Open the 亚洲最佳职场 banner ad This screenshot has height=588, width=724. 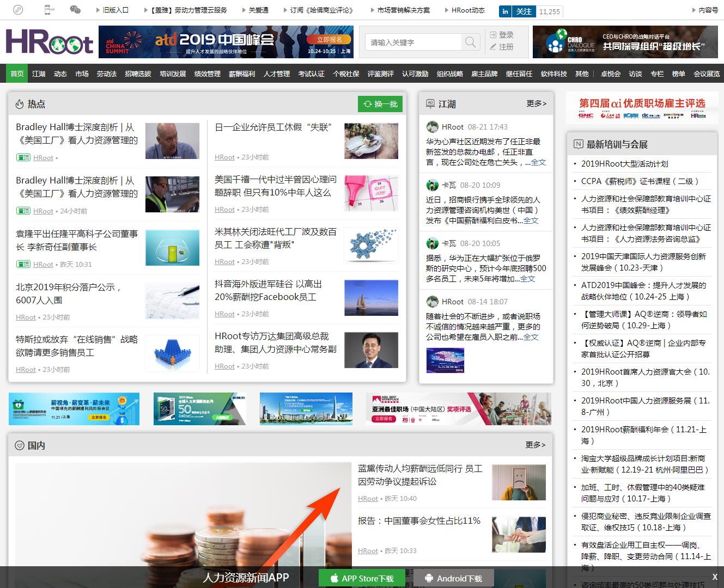pos(459,409)
